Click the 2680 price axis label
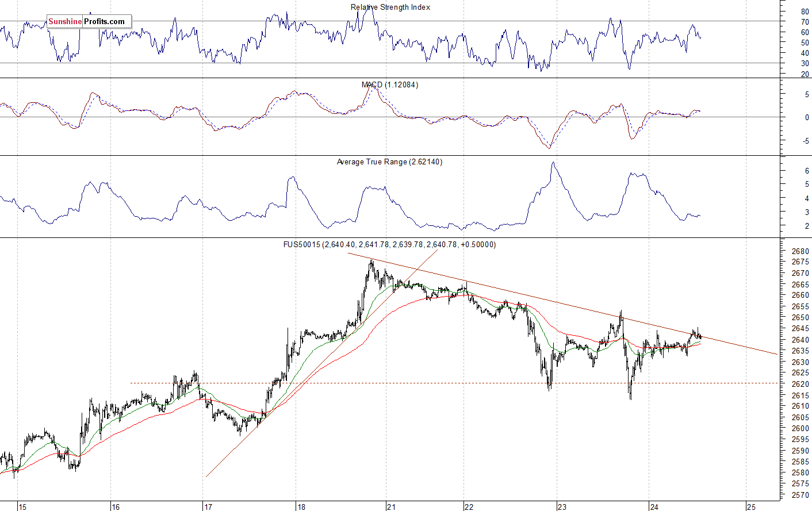 800,251
